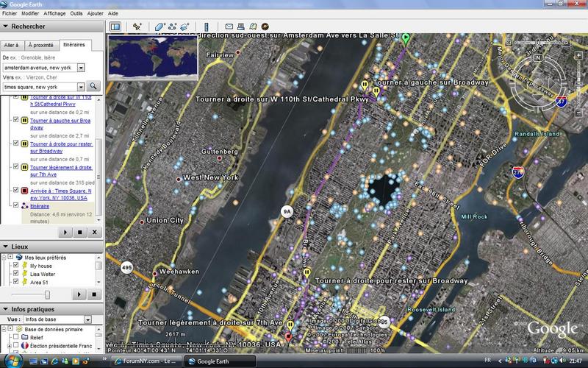The width and height of the screenshot is (588, 368).
Task: Play the itinerary tour in Rechercher panel
Action: tap(65, 232)
